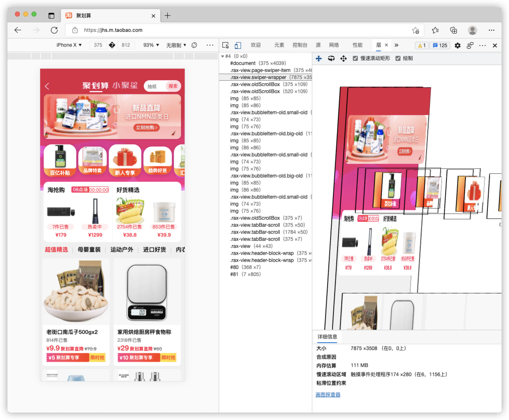Screen dimensions: 509x420
Task: Select the 超值精选 category
Action: point(56,250)
